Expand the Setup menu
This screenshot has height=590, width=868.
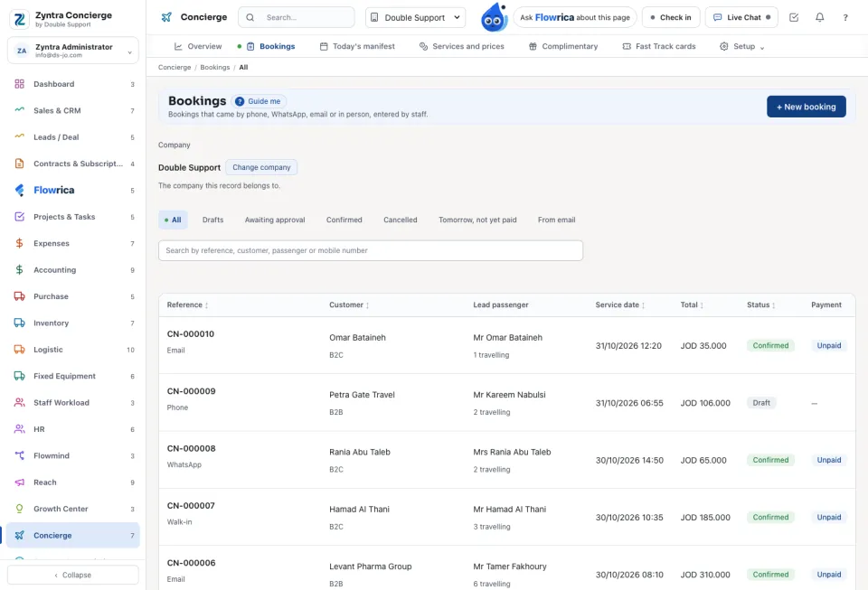click(741, 46)
